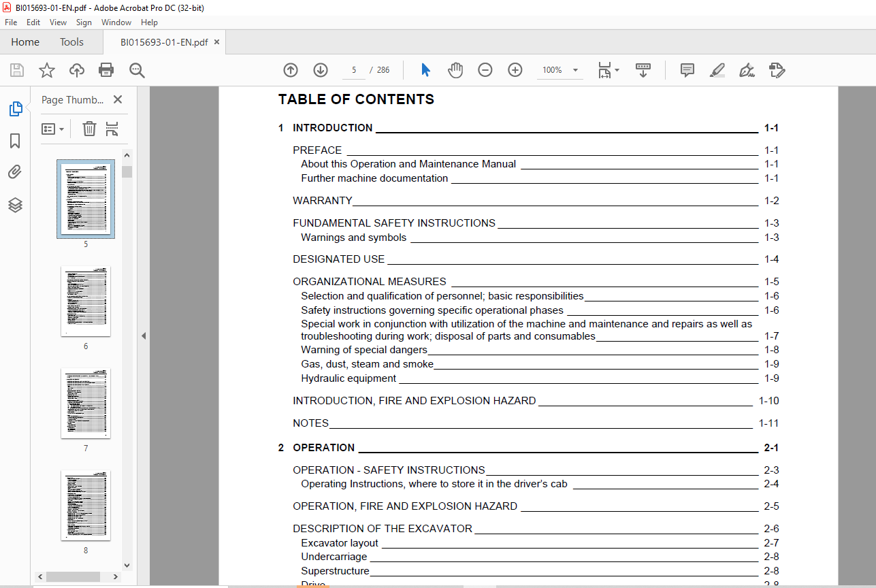Open thumbnail options dropdown menu
The height and width of the screenshot is (588, 876).
tap(52, 129)
